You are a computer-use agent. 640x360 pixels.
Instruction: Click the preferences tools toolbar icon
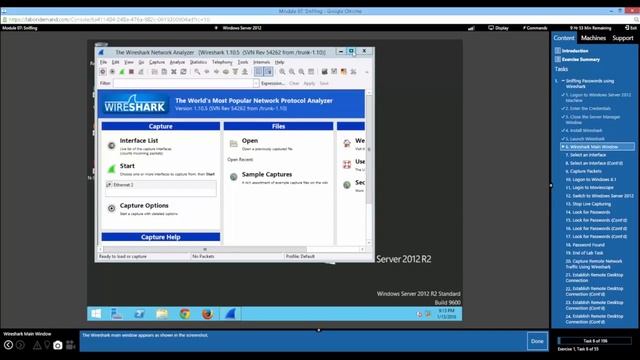tap(353, 72)
